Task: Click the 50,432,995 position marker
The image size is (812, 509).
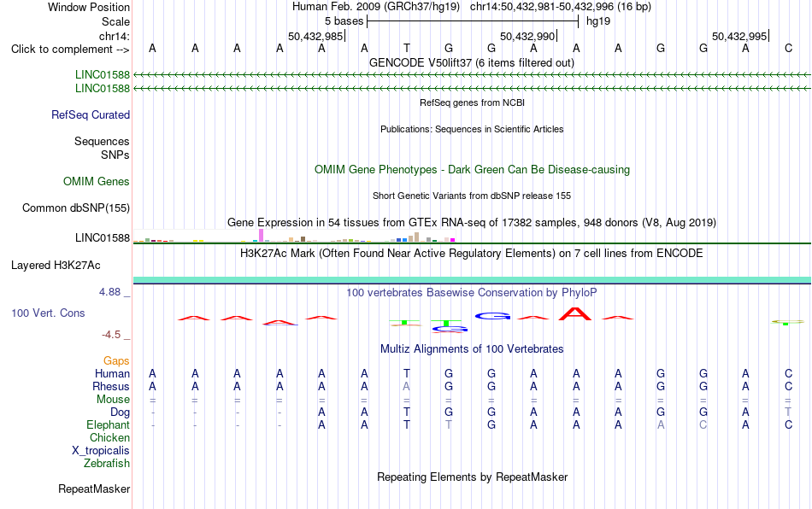Action: (740, 36)
